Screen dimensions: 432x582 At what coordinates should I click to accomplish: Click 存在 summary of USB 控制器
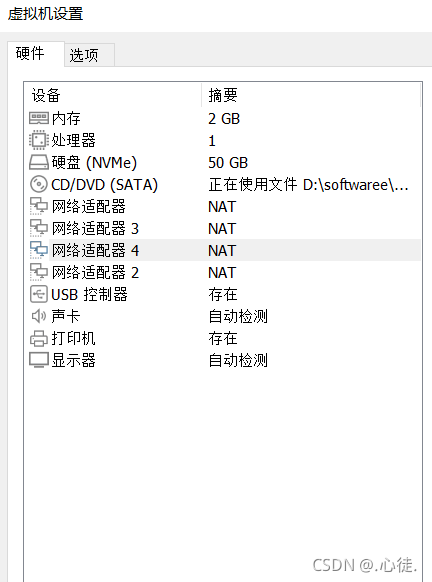tap(223, 294)
